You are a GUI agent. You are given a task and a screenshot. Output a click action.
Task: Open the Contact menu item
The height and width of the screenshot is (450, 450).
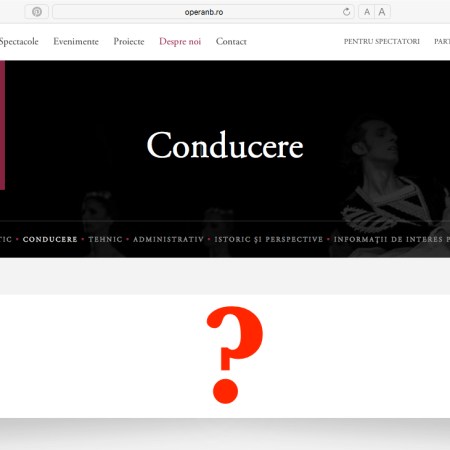click(x=231, y=41)
